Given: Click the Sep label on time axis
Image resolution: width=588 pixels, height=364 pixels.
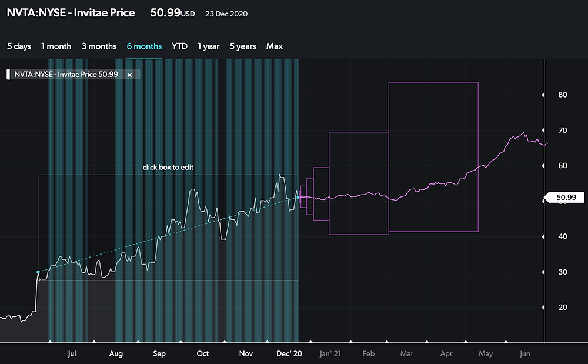Looking at the screenshot, I should coord(159,353).
